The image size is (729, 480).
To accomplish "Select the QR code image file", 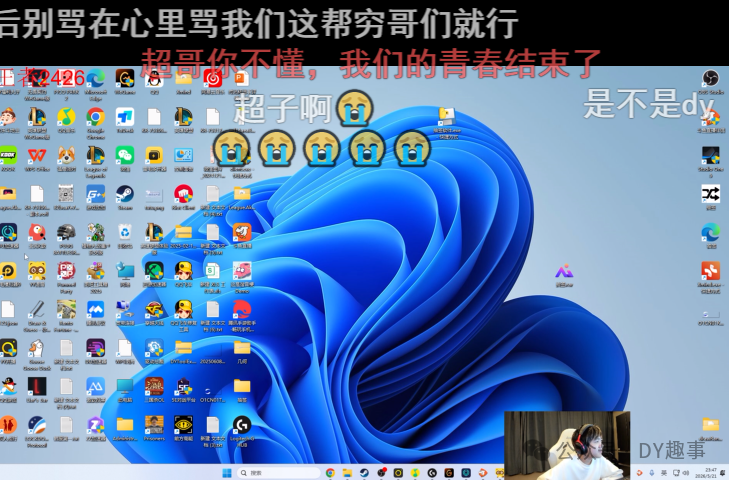I will 66,198.
